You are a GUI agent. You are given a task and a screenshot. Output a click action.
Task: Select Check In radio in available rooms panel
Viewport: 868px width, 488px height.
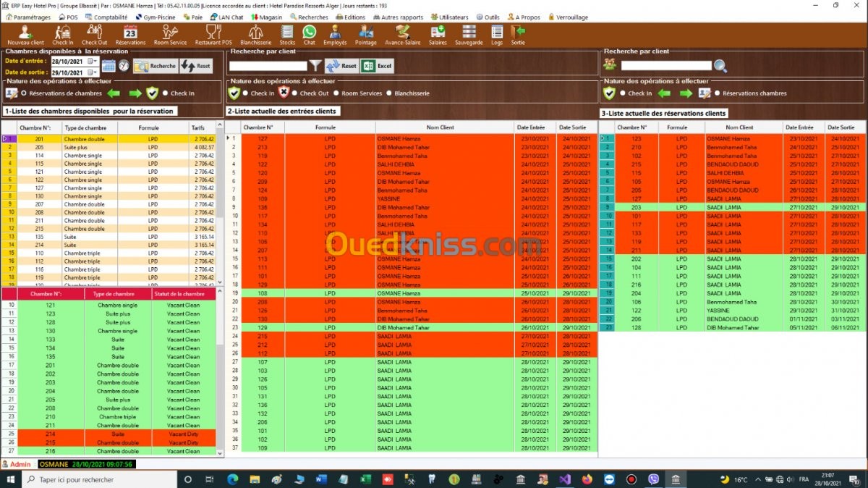pyautogui.click(x=166, y=93)
